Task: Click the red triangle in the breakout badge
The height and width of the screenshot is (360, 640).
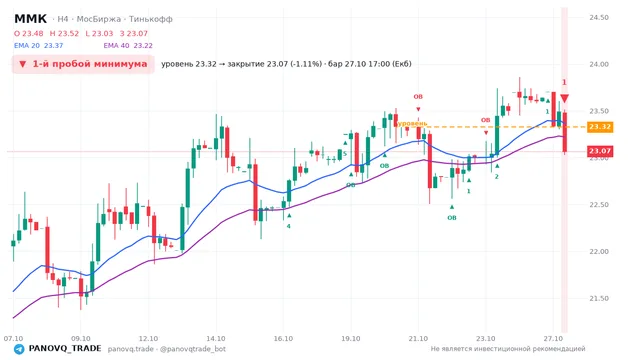Action: 23,64
